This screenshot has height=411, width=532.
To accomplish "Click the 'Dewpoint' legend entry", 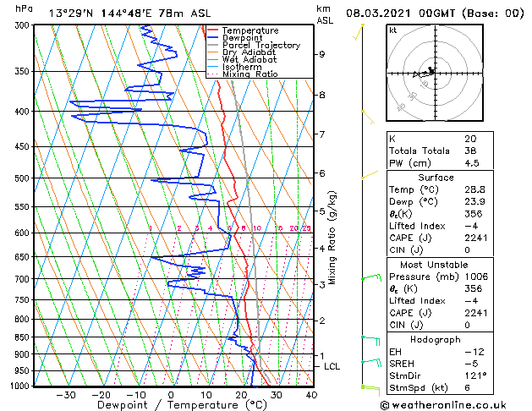I will click(243, 38).
